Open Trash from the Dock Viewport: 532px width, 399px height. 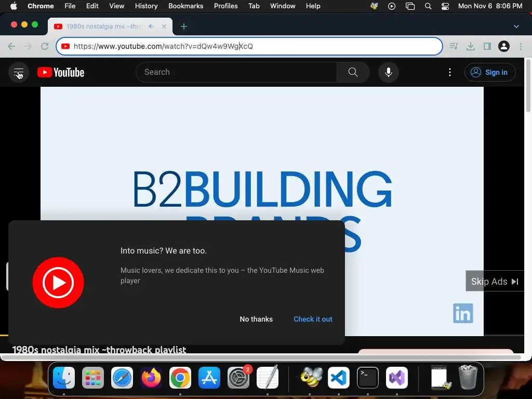[468, 377]
